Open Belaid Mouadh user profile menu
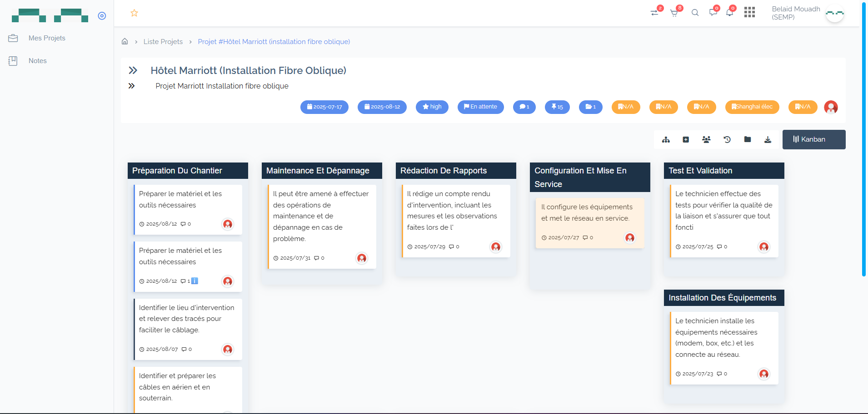Image resolution: width=868 pixels, height=414 pixels. coord(807,13)
